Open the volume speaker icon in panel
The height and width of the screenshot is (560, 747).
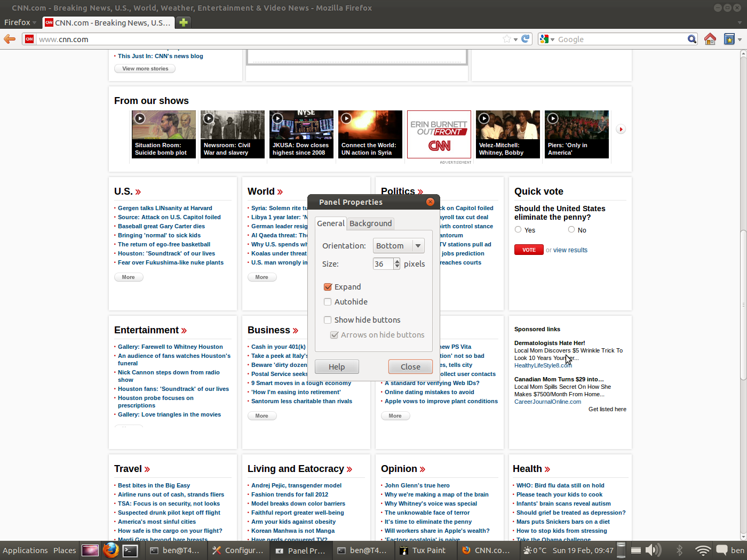tap(653, 550)
